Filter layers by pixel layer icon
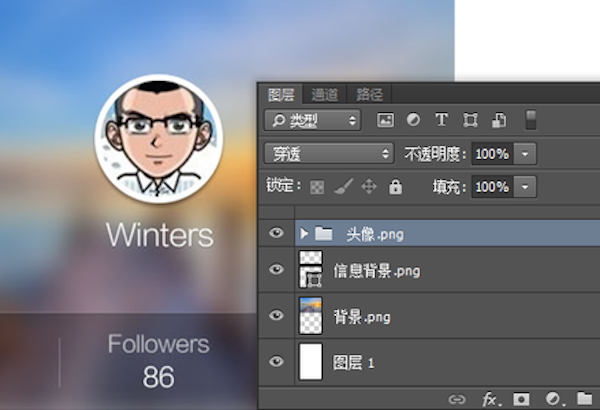This screenshot has width=600, height=410. 385,120
